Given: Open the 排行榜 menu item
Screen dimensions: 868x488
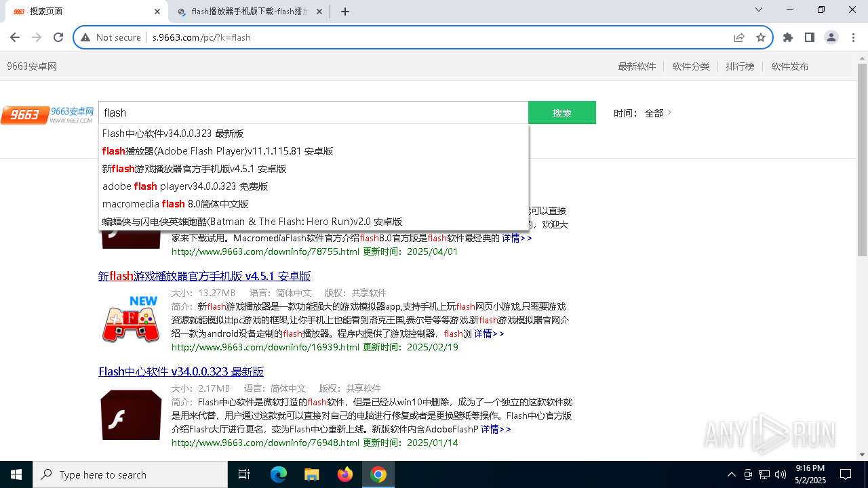Looking at the screenshot, I should pos(740,66).
